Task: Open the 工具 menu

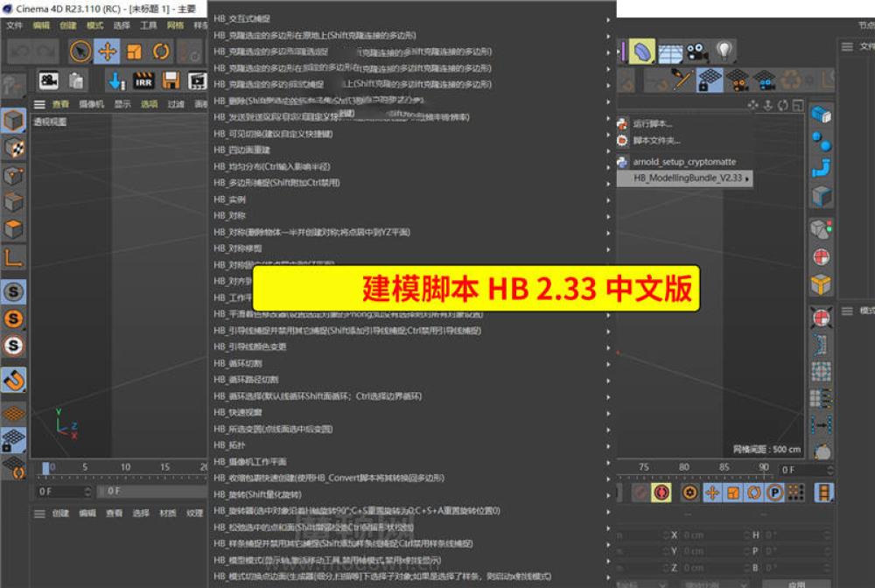Action: tap(148, 25)
